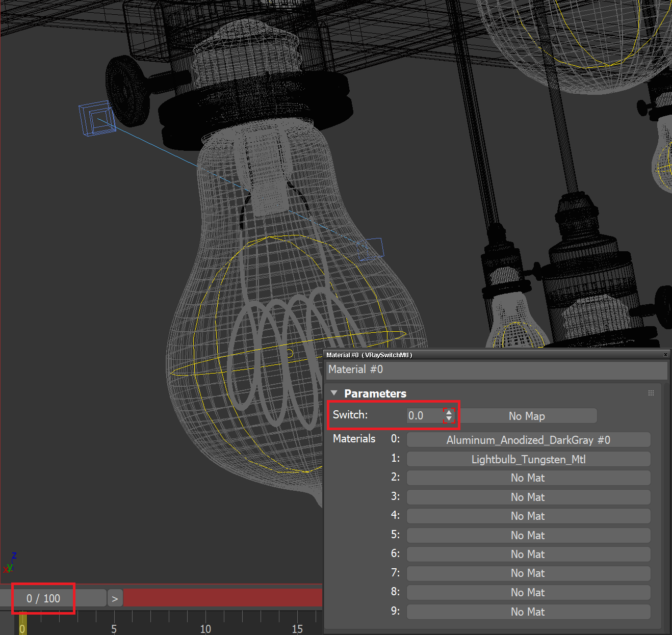Viewport: 672px width, 635px height.
Task: Click the No Mat slot for material 7
Action: click(x=528, y=573)
